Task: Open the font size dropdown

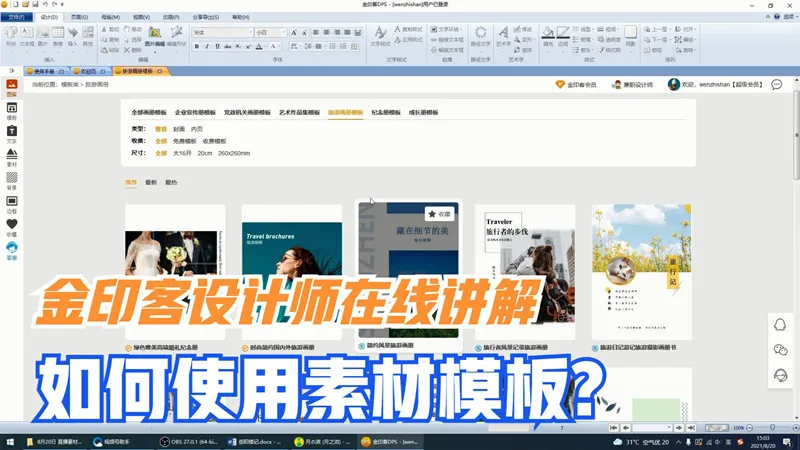Action: coord(284,33)
